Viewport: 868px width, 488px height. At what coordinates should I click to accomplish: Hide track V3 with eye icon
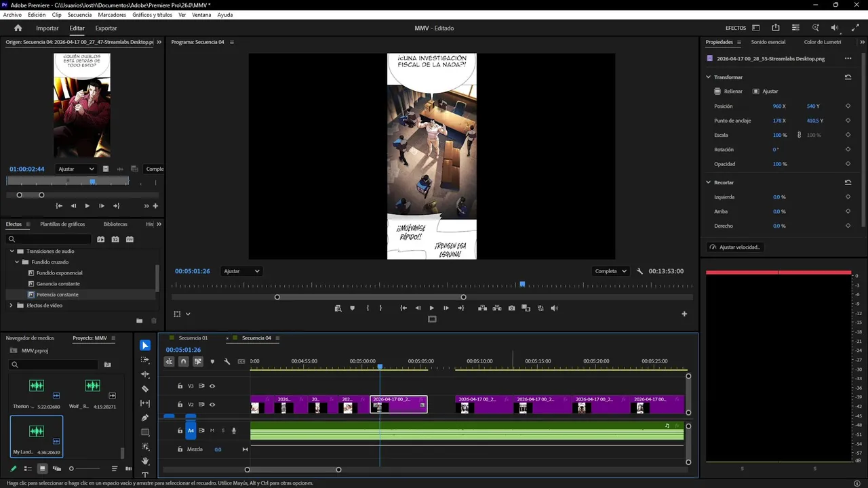pos(212,386)
